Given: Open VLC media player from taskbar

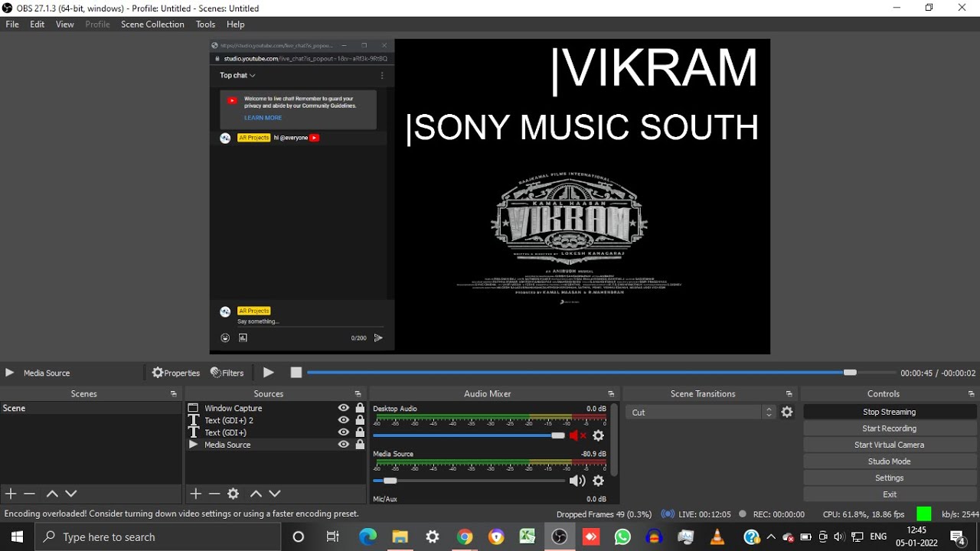Looking at the screenshot, I should tap(717, 536).
